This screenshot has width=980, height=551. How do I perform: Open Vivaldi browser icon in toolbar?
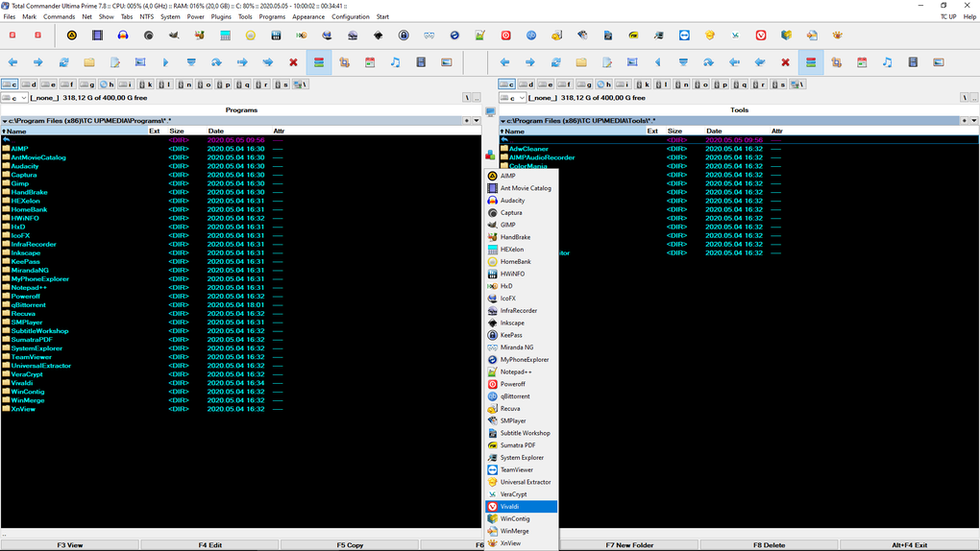pos(761,36)
